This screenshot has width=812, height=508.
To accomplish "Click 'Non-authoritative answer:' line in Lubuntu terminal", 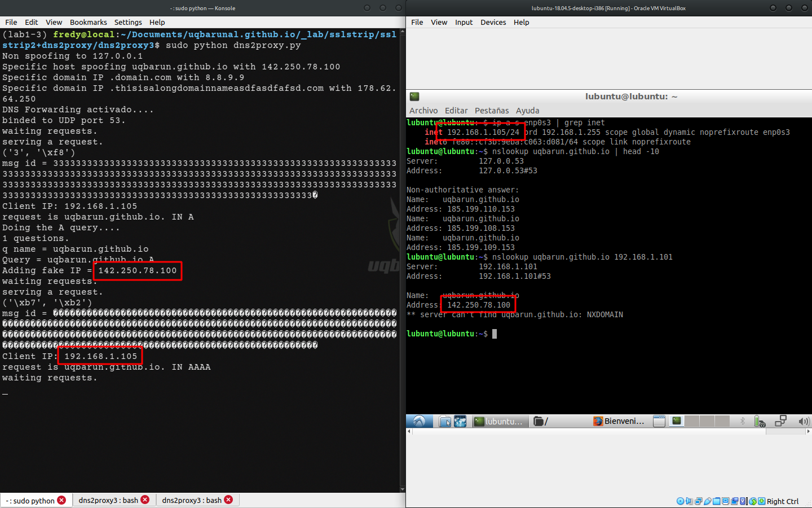I will 462,190.
